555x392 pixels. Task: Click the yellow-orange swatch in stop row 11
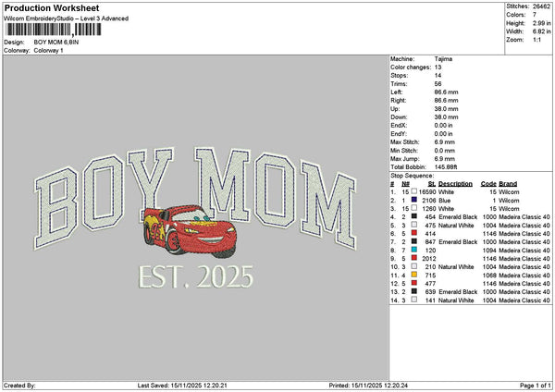point(414,275)
